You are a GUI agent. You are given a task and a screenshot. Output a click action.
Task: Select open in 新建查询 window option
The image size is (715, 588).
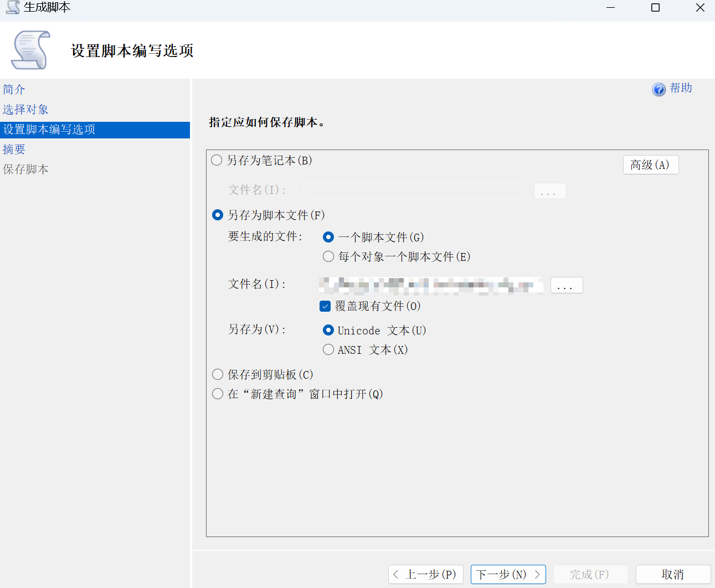218,394
